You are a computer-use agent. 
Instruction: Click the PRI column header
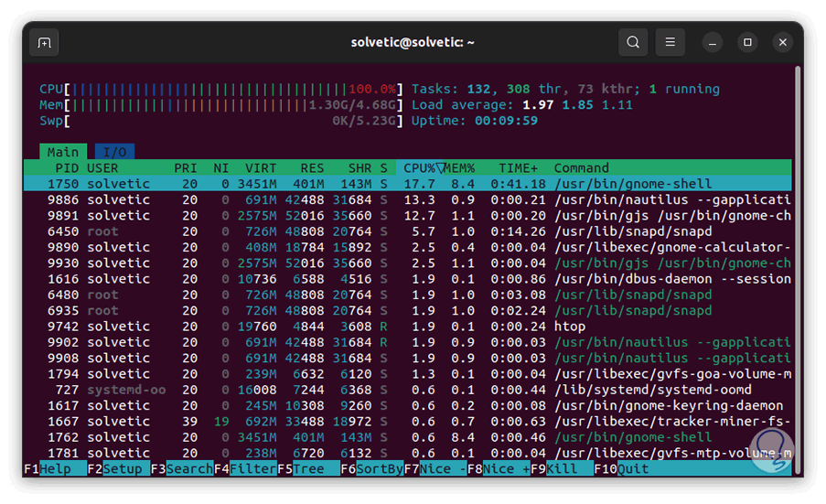186,168
